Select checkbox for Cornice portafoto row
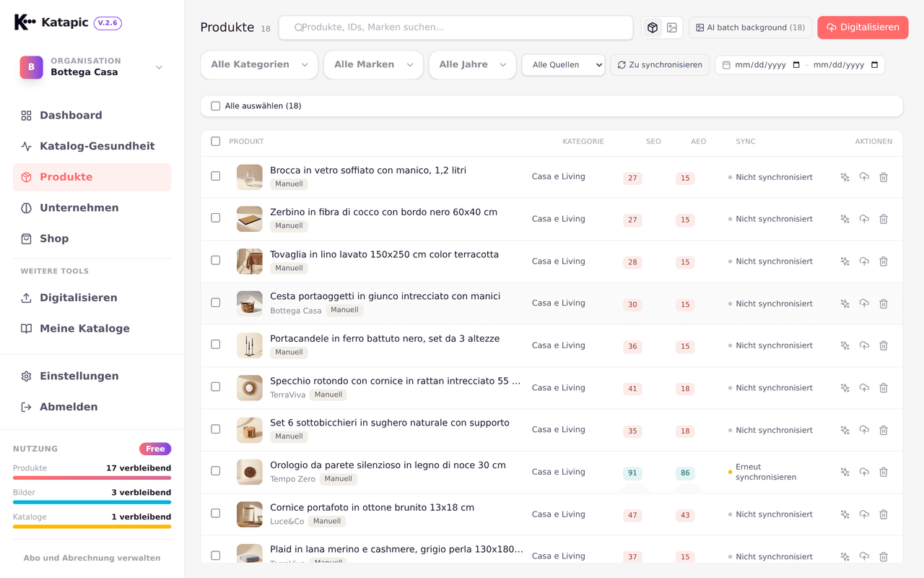Screen dimensions: 924x578 click(215, 513)
